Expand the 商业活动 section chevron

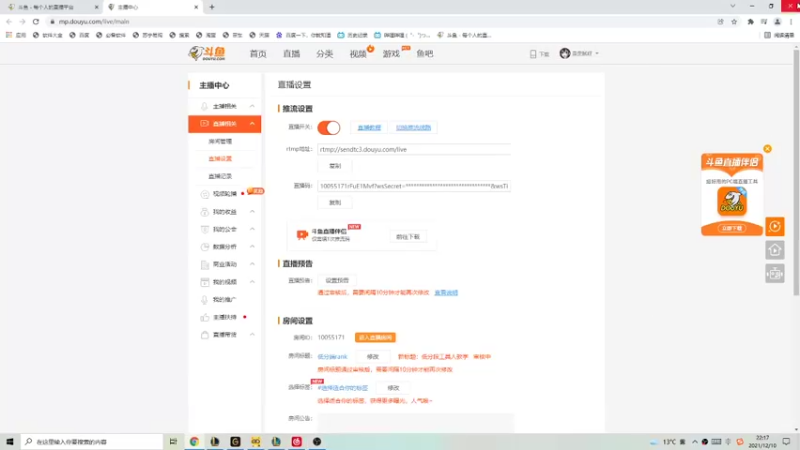(252, 264)
